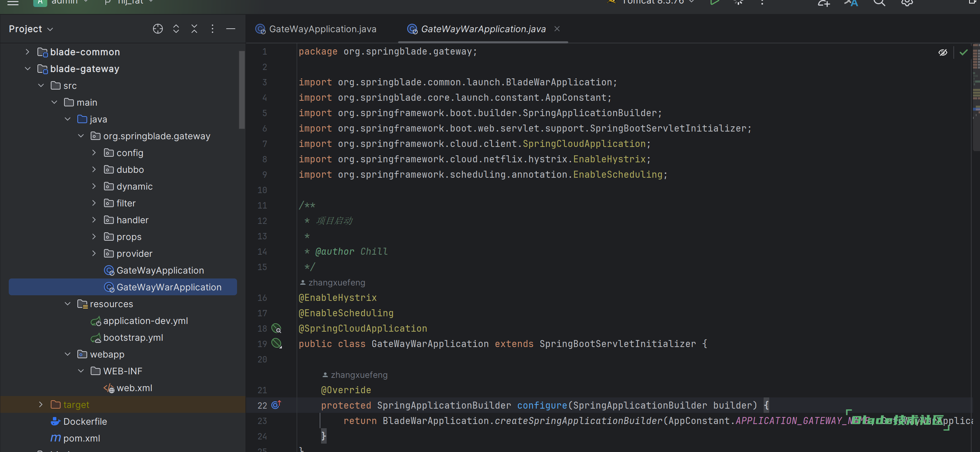Open web.xml file
980x452 pixels.
click(128, 388)
